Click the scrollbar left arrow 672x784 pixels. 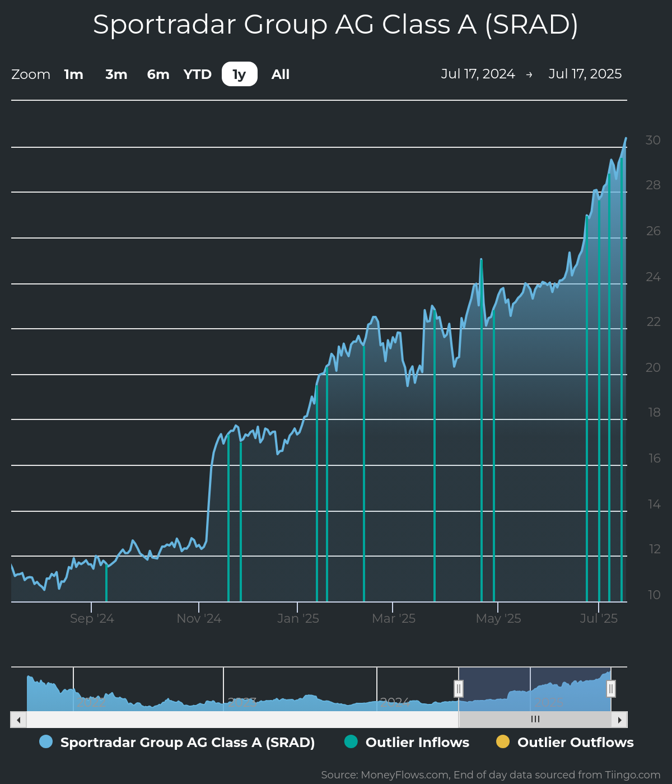coord(18,720)
